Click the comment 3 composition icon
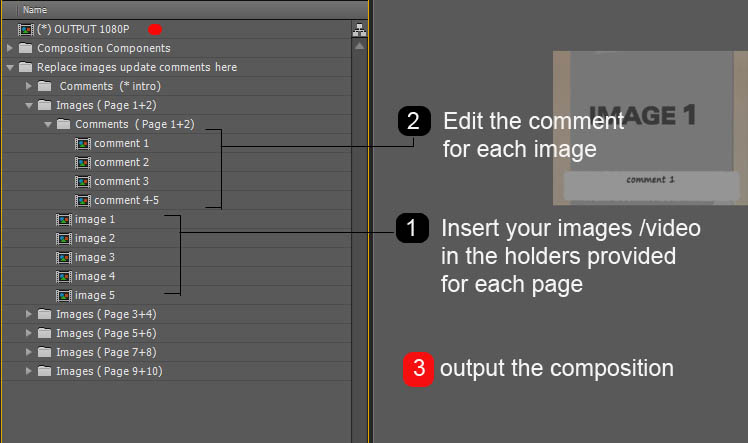 (x=83, y=181)
